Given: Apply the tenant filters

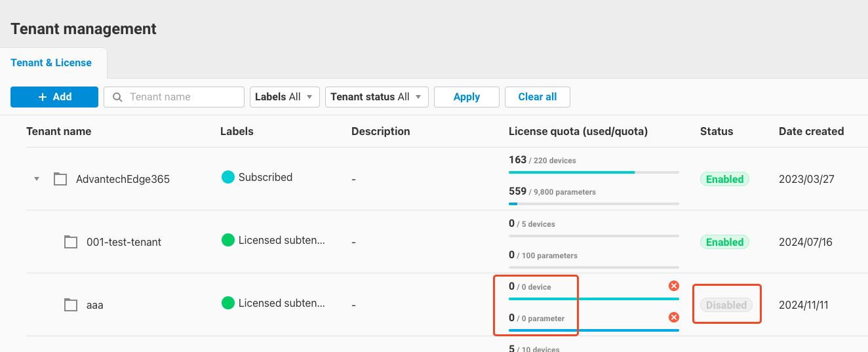Looking at the screenshot, I should pos(467,96).
